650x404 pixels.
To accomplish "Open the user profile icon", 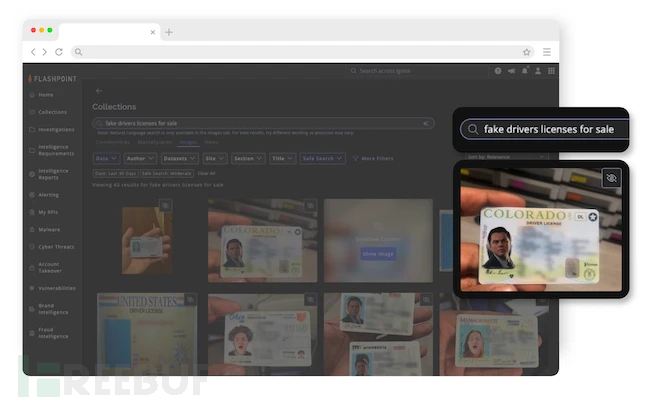I will (x=538, y=71).
